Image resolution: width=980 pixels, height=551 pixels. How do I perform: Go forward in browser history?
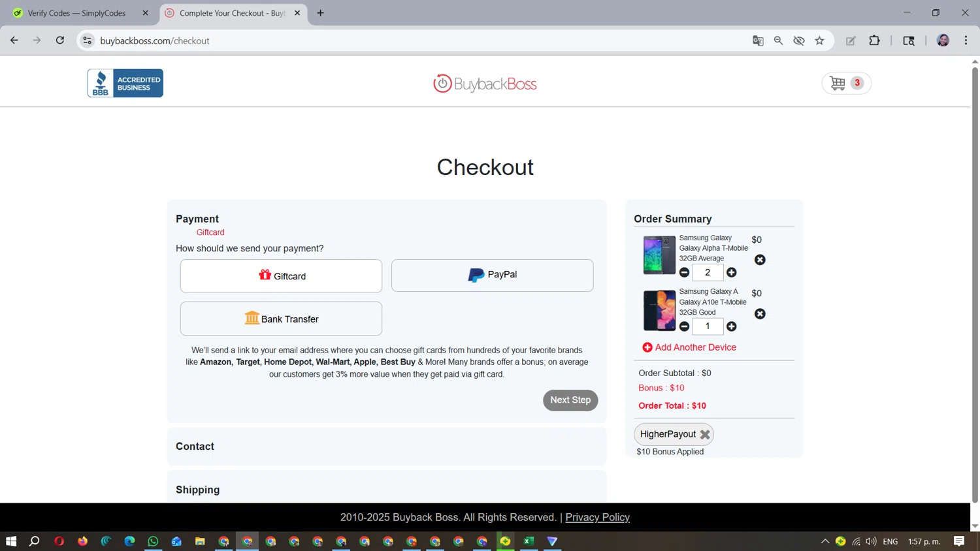point(37,40)
